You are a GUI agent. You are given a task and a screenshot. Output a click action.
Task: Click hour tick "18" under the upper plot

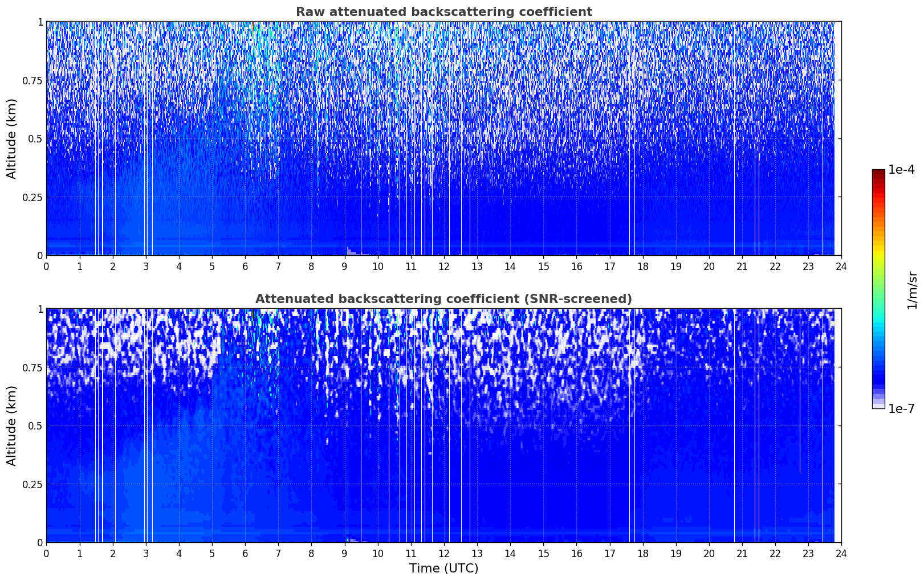click(x=643, y=266)
